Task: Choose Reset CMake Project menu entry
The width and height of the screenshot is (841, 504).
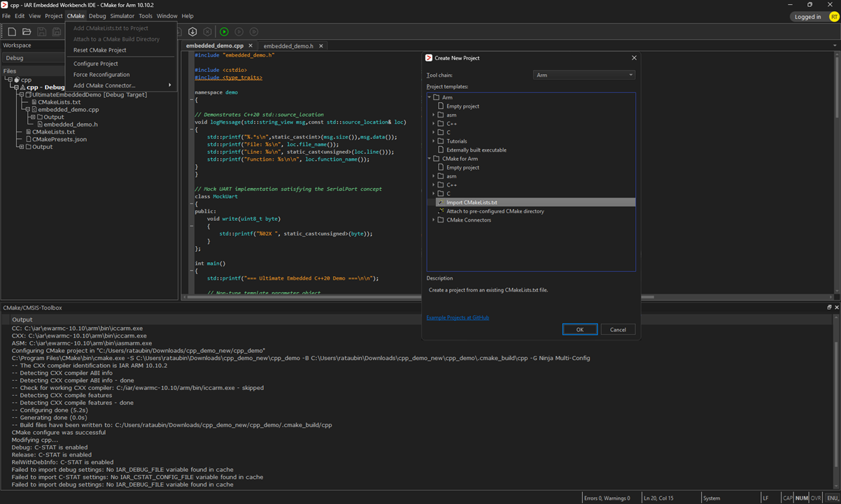Action: (121, 50)
